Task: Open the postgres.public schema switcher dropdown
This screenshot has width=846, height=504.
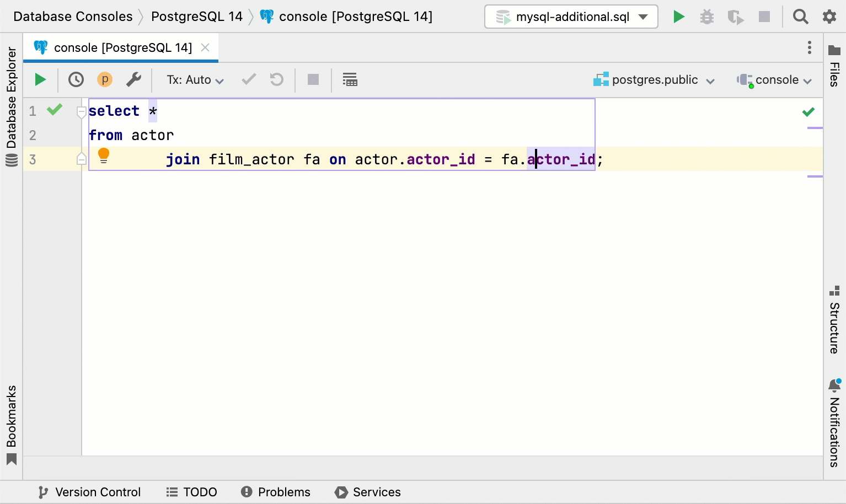Action: coord(654,79)
